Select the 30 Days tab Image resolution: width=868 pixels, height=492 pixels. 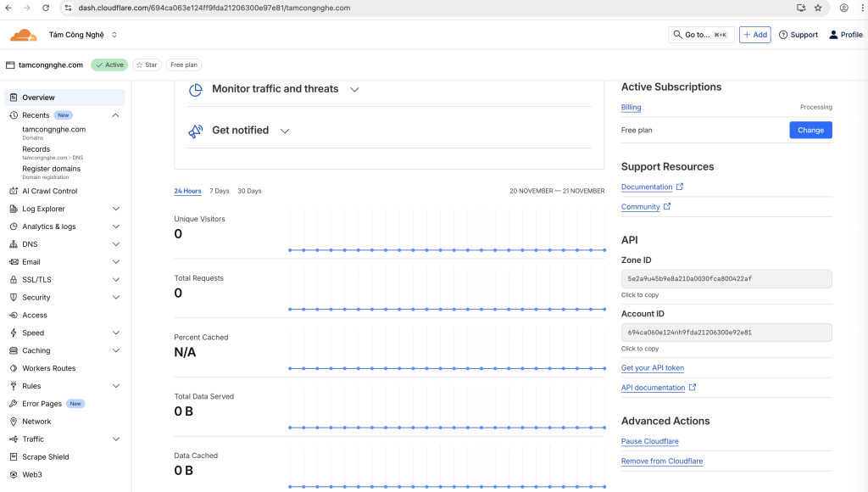249,191
